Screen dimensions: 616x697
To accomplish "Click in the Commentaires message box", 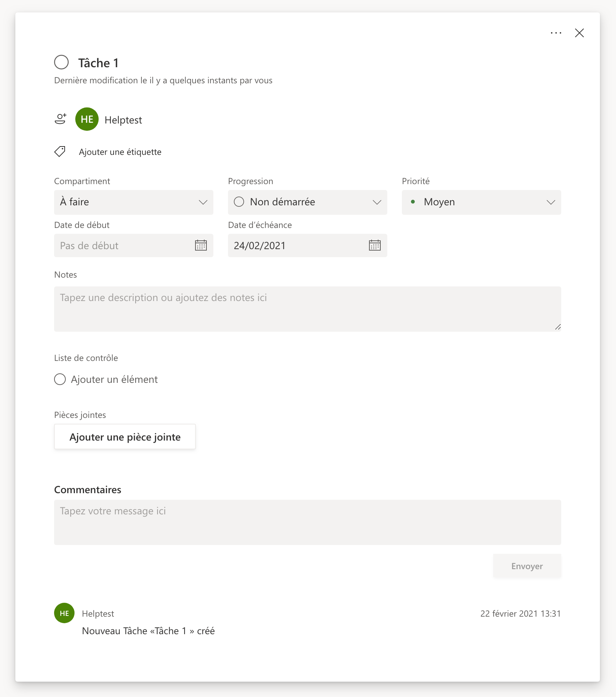I will (x=307, y=522).
